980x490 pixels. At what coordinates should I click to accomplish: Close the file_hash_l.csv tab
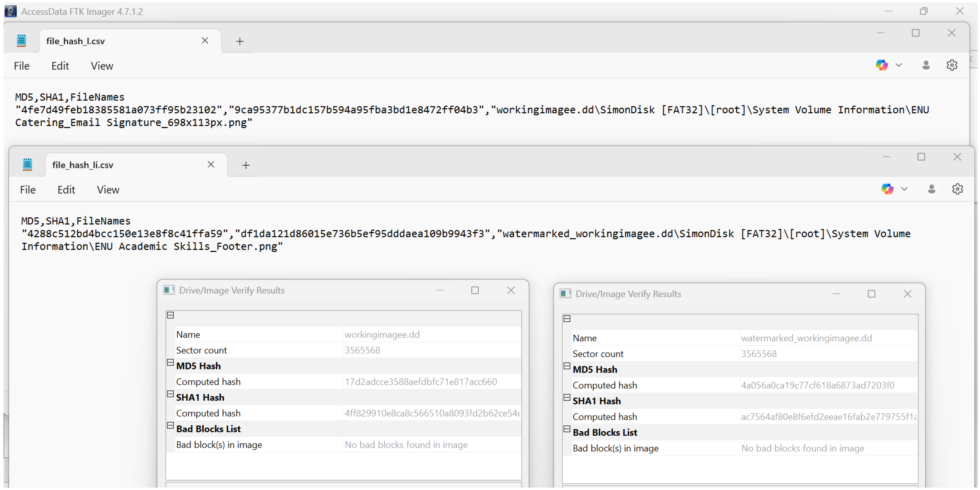(205, 41)
